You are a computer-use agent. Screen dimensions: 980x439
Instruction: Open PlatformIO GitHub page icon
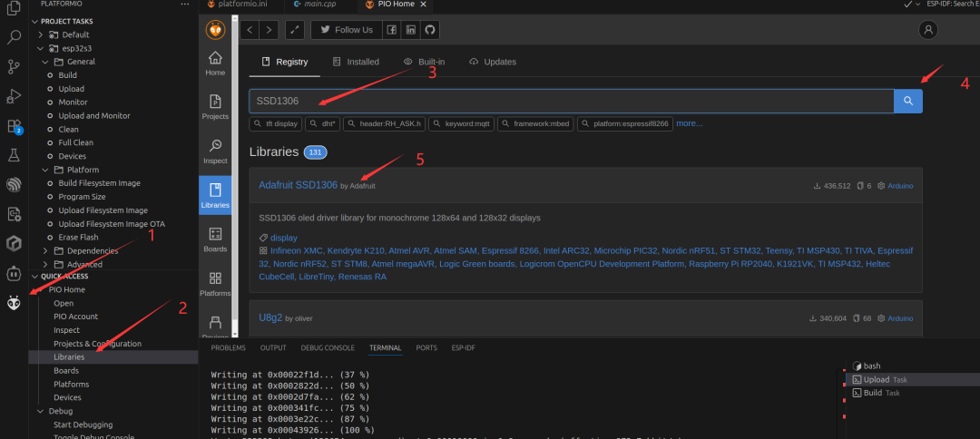(430, 29)
